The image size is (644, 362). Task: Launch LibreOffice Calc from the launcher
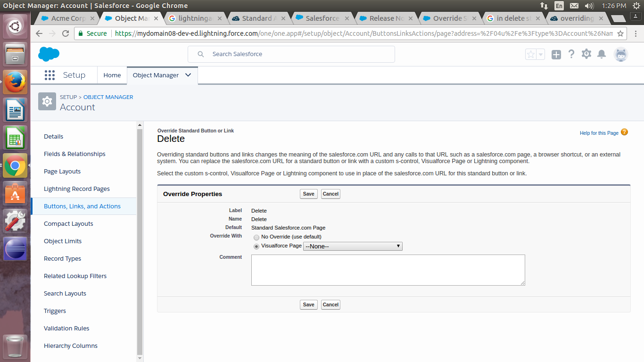[15, 138]
